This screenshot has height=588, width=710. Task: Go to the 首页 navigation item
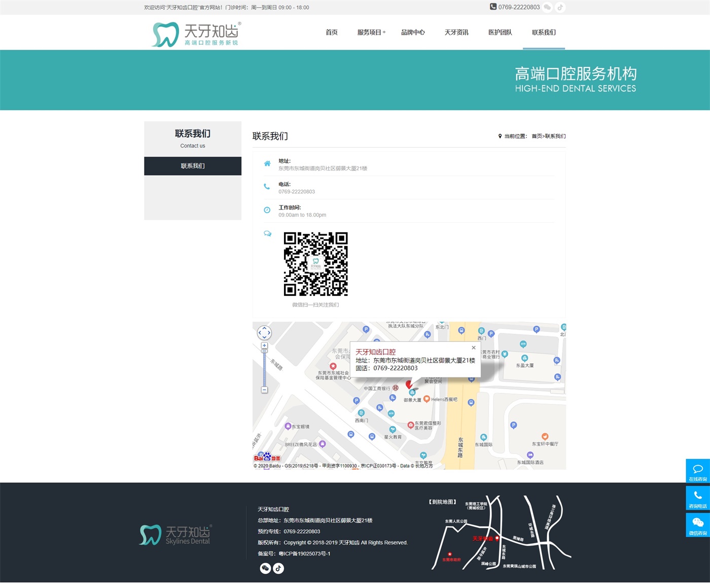pos(332,32)
